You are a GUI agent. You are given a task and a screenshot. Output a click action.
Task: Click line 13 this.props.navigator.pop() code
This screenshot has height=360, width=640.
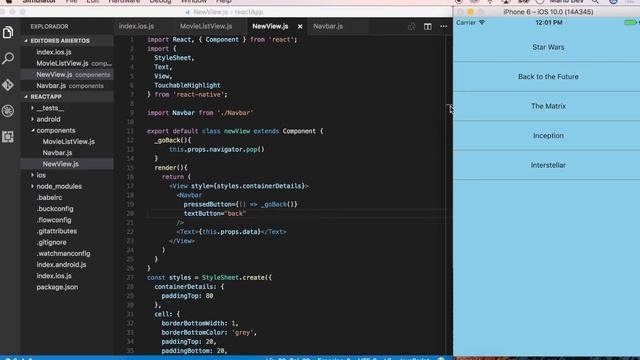click(x=217, y=149)
